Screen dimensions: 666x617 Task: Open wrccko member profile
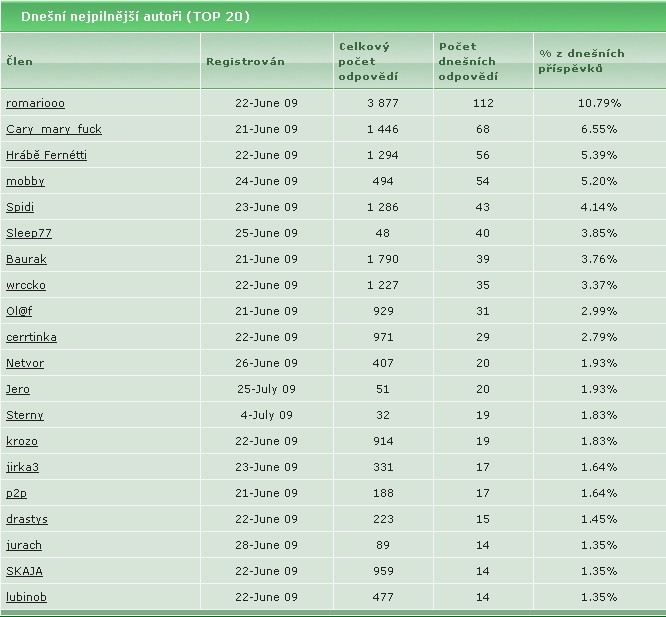[x=26, y=285]
